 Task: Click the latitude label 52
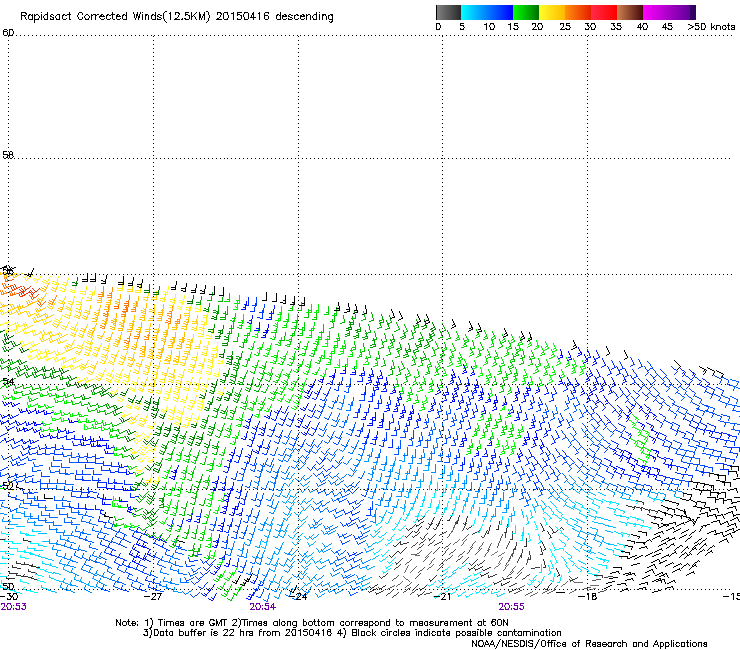click(8, 486)
